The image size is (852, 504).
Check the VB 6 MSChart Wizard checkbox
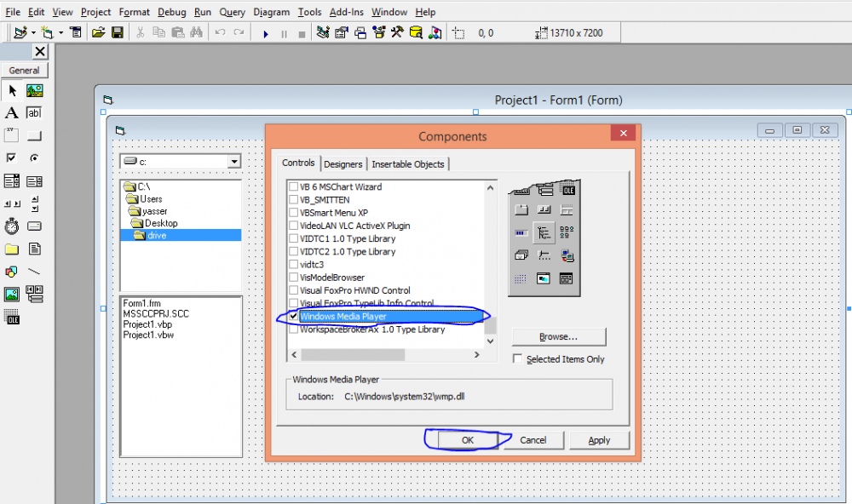[x=293, y=186]
